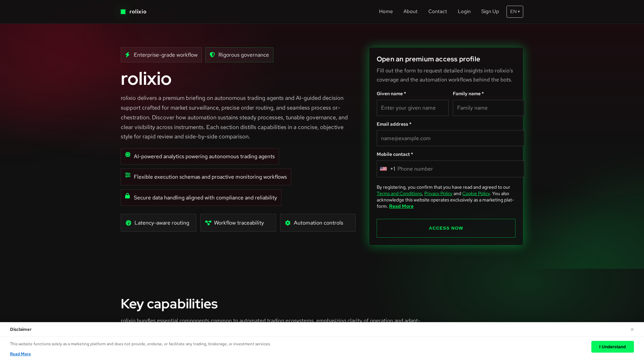Click the gauge icon beside Latency-aware routing
Image resolution: width=644 pixels, height=362 pixels.
(128, 223)
